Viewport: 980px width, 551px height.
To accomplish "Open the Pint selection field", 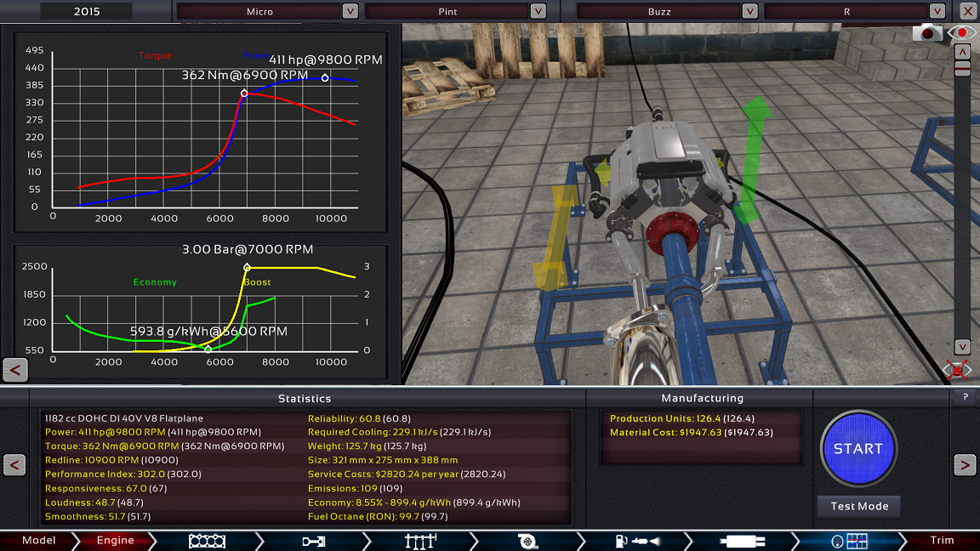I will pos(447,11).
